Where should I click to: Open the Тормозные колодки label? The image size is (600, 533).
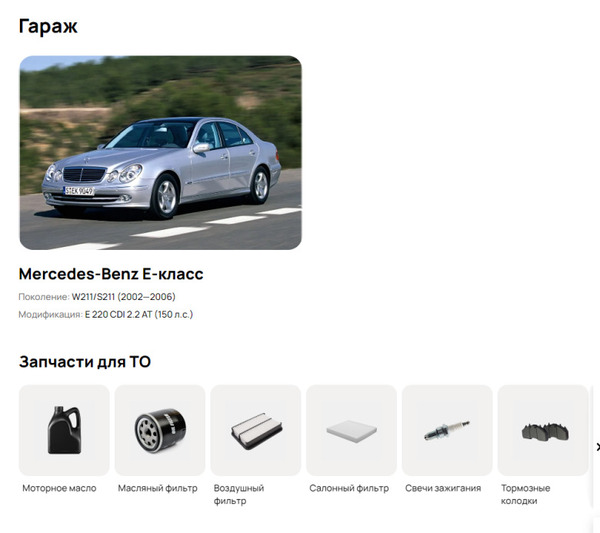click(525, 494)
